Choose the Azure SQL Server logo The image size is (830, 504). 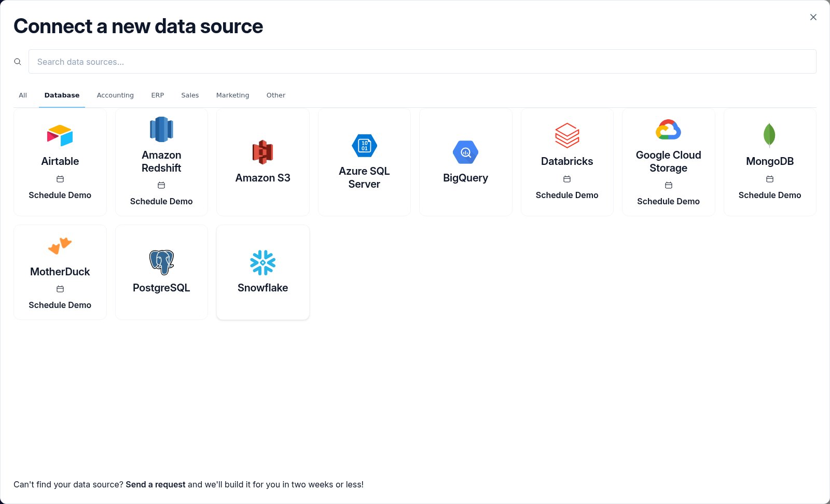364,146
